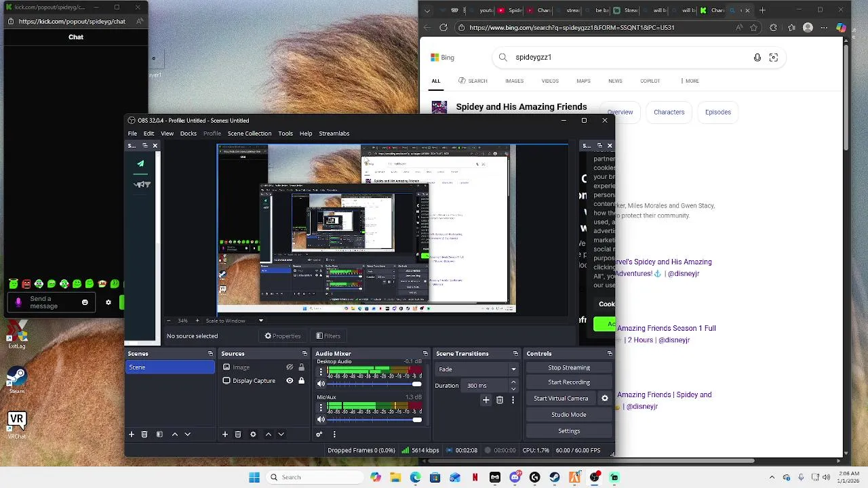Adjust Mic/Aux volume slider
The width and height of the screenshot is (868, 488).
[374, 420]
